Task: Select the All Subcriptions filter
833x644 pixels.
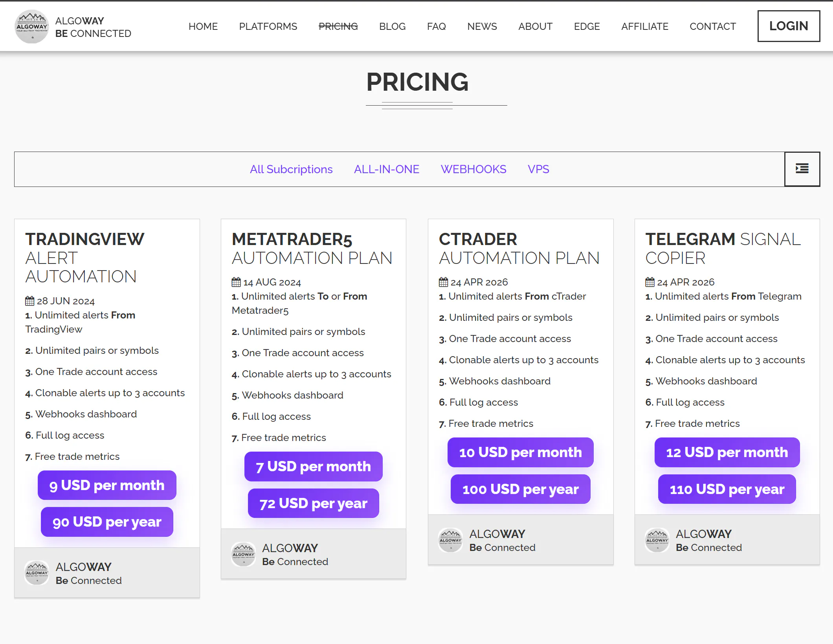Action: 291,169
